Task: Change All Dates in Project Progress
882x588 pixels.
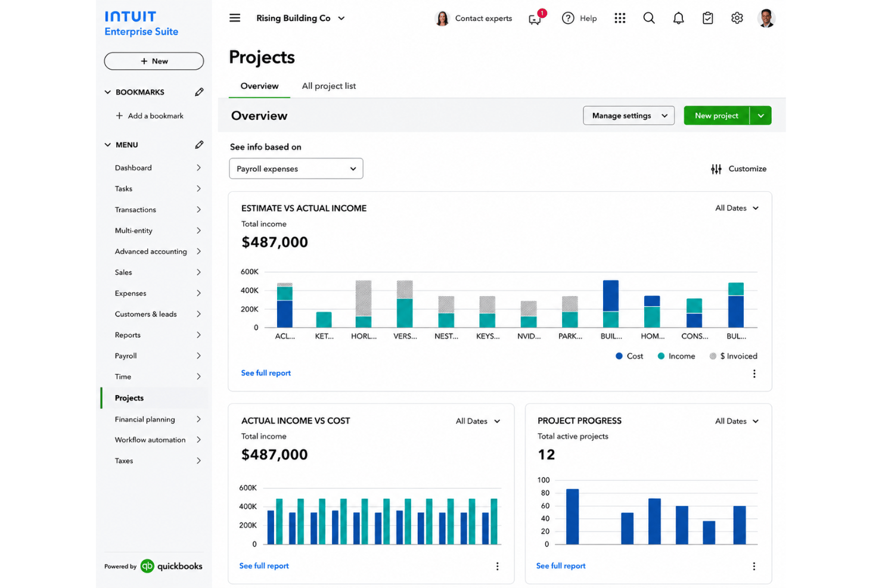Action: [x=737, y=421]
